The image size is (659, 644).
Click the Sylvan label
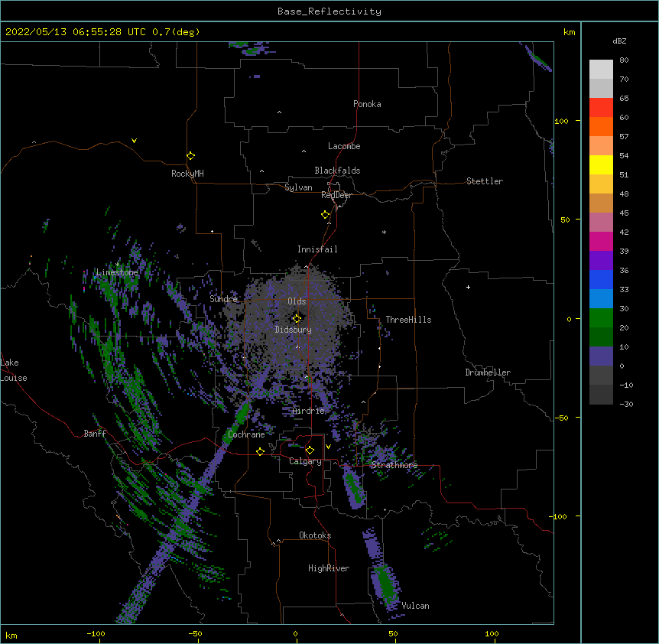pos(298,187)
